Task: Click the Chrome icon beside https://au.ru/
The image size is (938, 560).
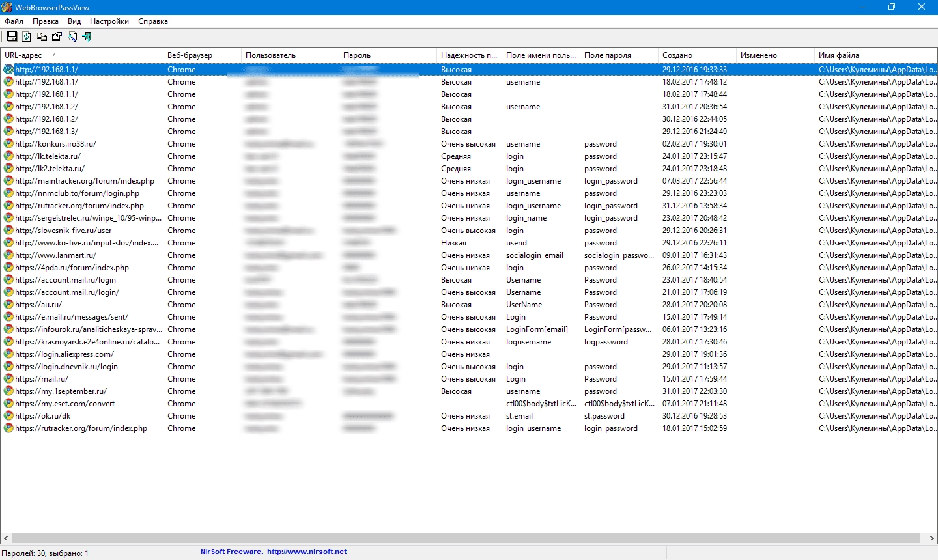Action: [x=8, y=305]
